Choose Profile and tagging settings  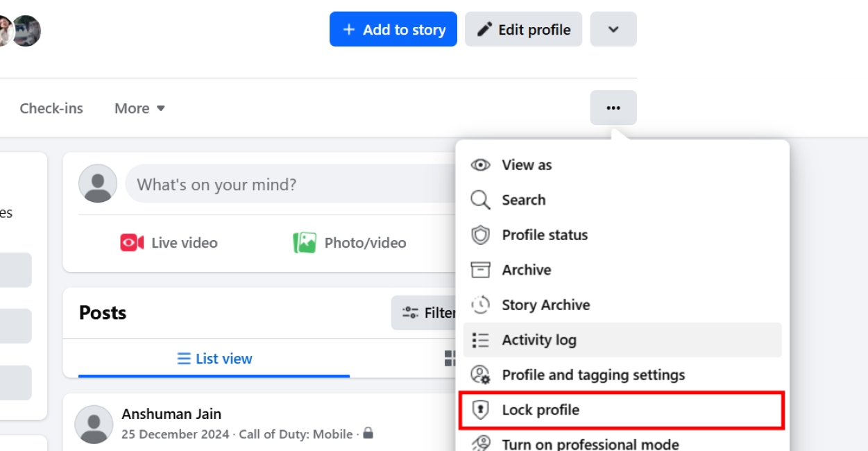(x=593, y=375)
